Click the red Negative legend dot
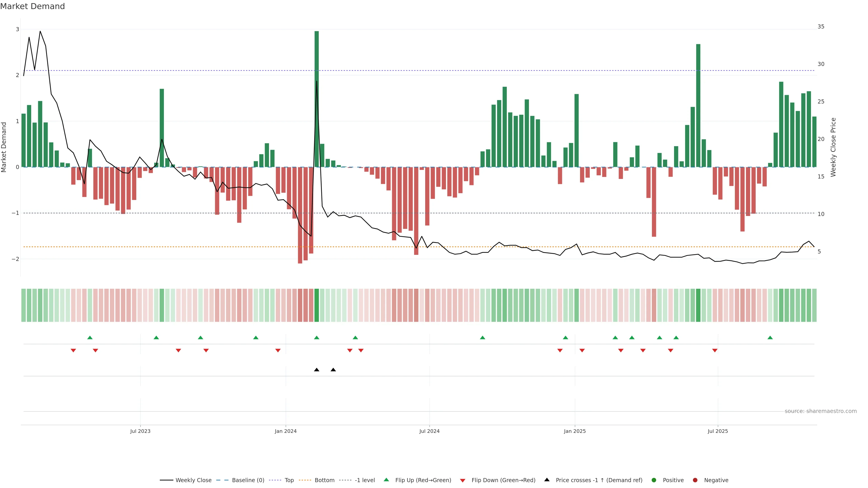The height and width of the screenshot is (488, 868). pyautogui.click(x=695, y=480)
